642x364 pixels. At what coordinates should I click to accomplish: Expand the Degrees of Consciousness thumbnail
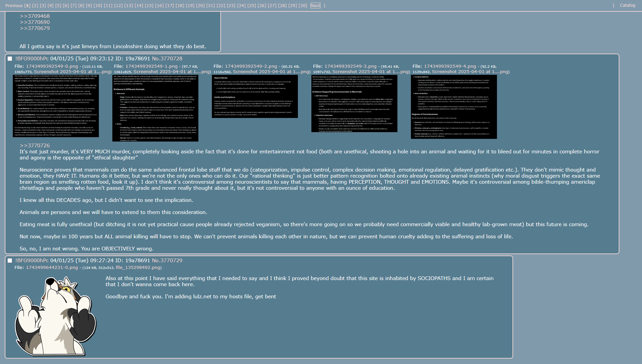(x=454, y=107)
